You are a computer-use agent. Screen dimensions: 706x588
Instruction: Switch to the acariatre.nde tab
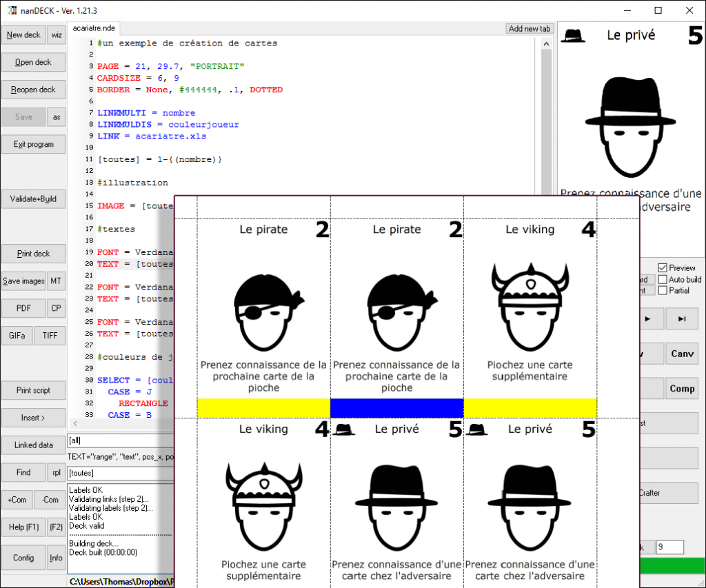[x=94, y=28]
